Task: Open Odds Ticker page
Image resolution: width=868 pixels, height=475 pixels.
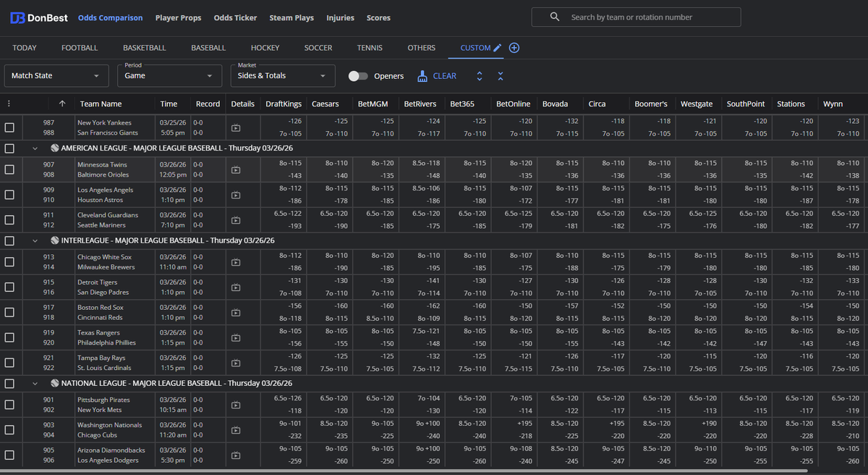Action: click(236, 18)
